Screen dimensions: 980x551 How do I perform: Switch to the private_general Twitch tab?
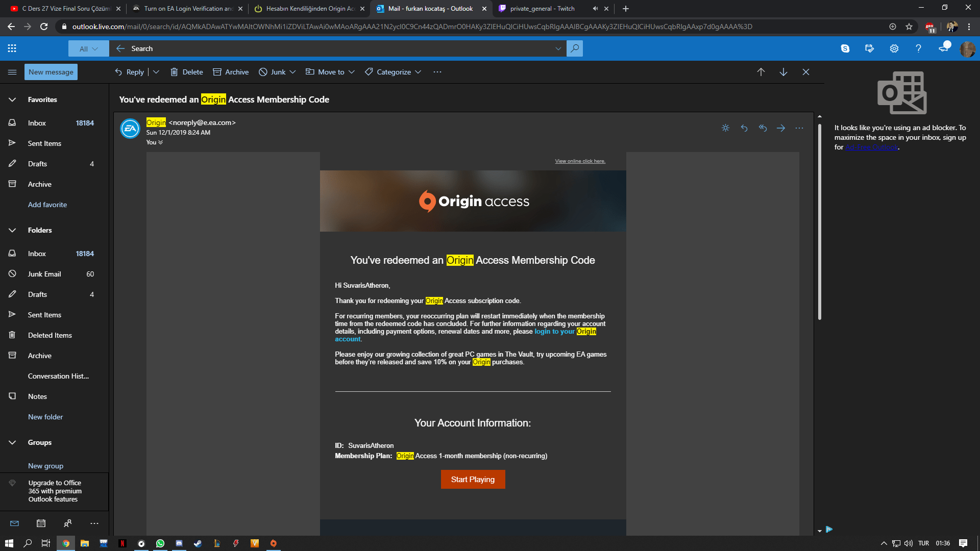(x=543, y=9)
